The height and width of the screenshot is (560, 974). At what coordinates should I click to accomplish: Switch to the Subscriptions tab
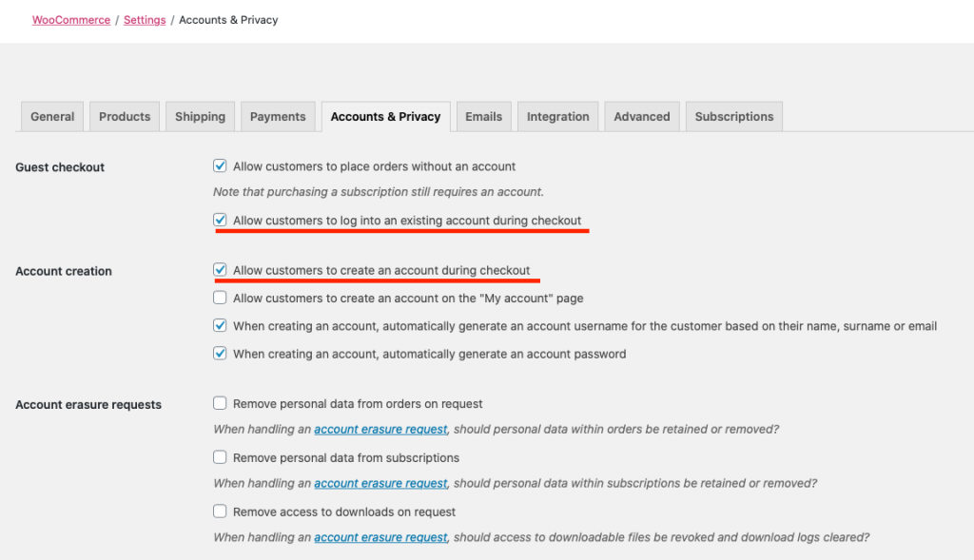[x=734, y=117]
